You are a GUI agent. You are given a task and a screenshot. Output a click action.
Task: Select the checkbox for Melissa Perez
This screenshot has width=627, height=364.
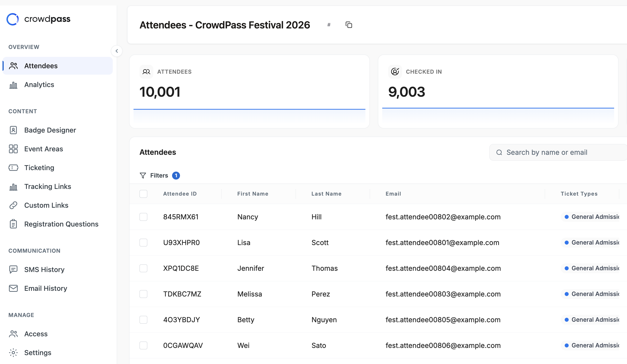pos(143,294)
